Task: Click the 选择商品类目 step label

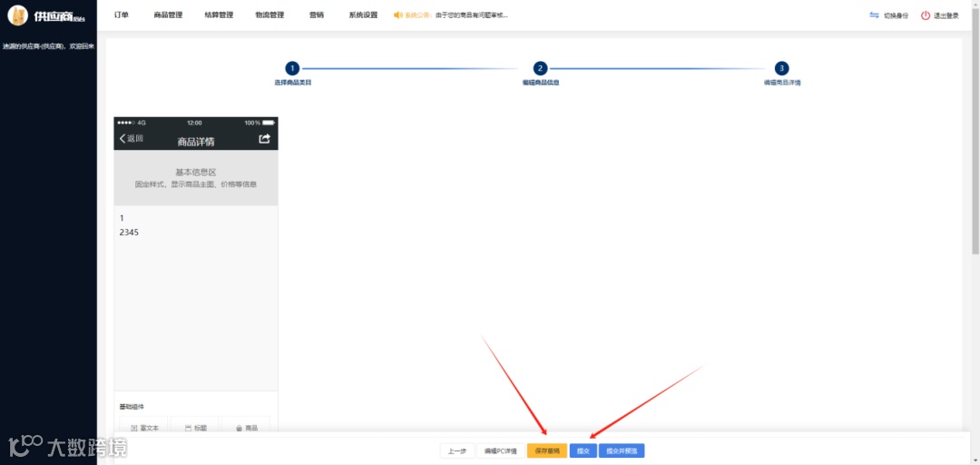Action: pyautogui.click(x=292, y=83)
